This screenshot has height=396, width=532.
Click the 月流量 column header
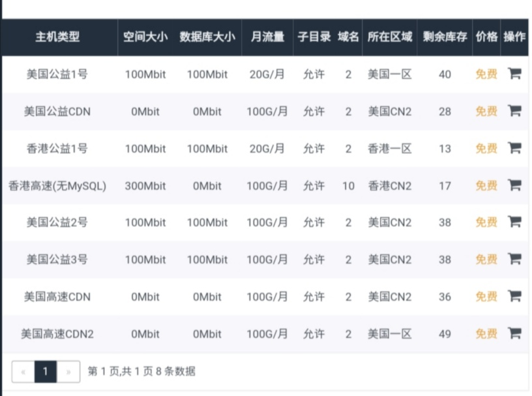[267, 37]
